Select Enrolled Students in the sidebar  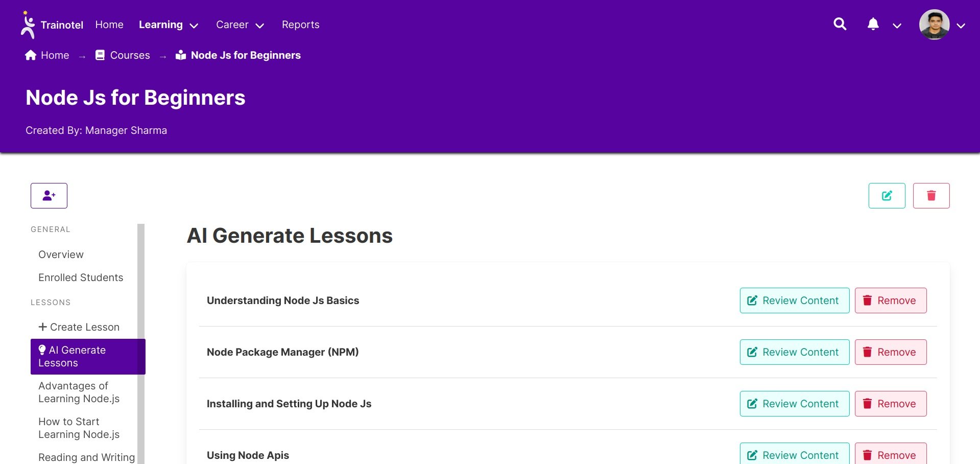click(81, 277)
